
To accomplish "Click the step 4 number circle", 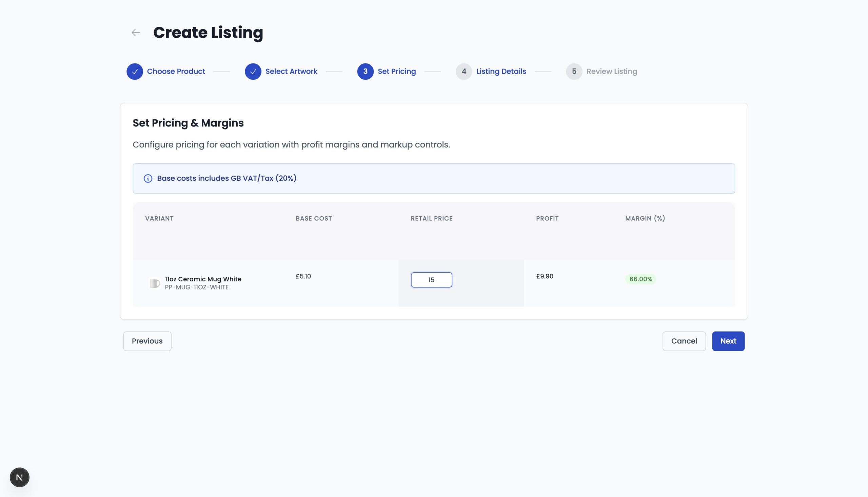I will [x=463, y=72].
